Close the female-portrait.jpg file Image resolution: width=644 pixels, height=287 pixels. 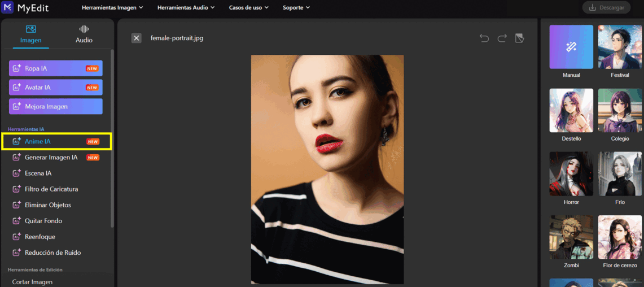click(137, 38)
